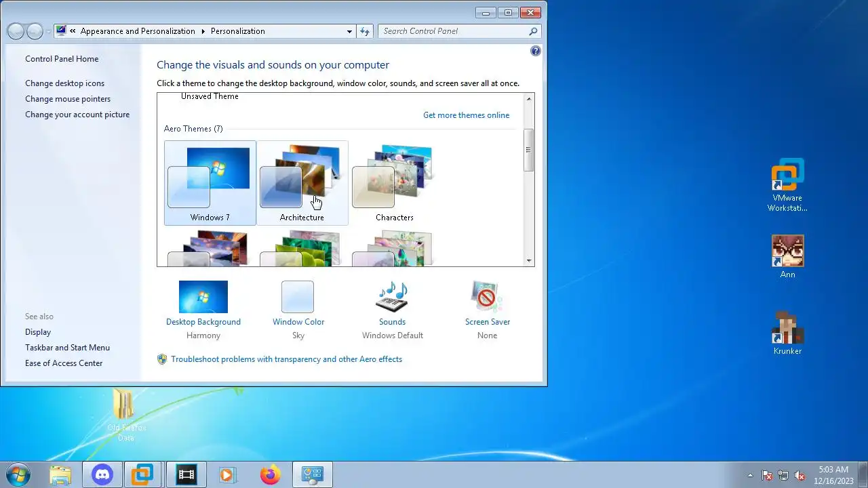Click the search magnifier icon
This screenshot has height=488, width=868.
(x=534, y=31)
